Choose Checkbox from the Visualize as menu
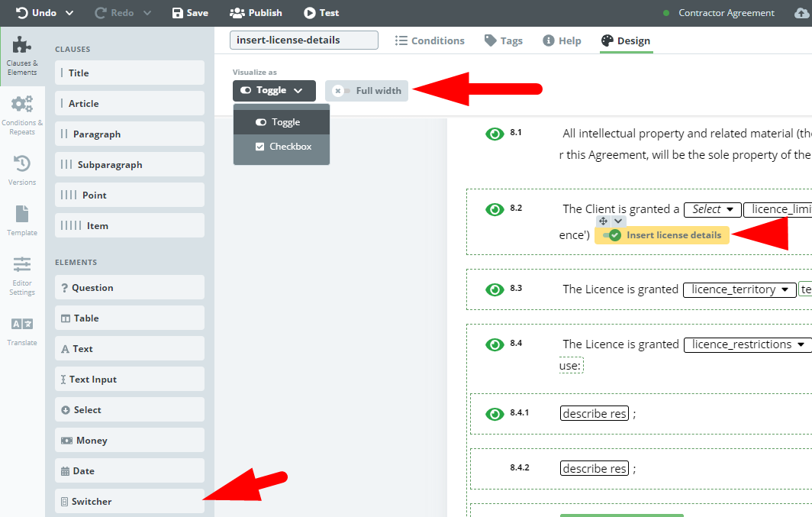This screenshot has width=812, height=517. pos(282,147)
